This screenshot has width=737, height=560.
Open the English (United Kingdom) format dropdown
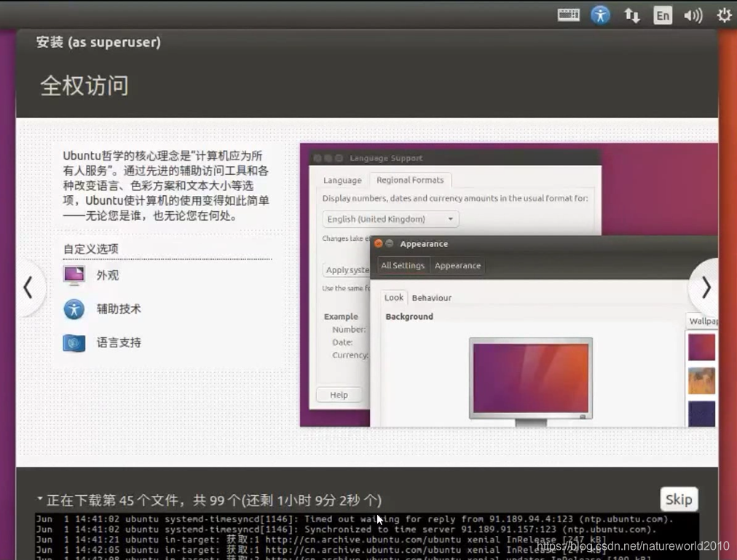pyautogui.click(x=390, y=219)
